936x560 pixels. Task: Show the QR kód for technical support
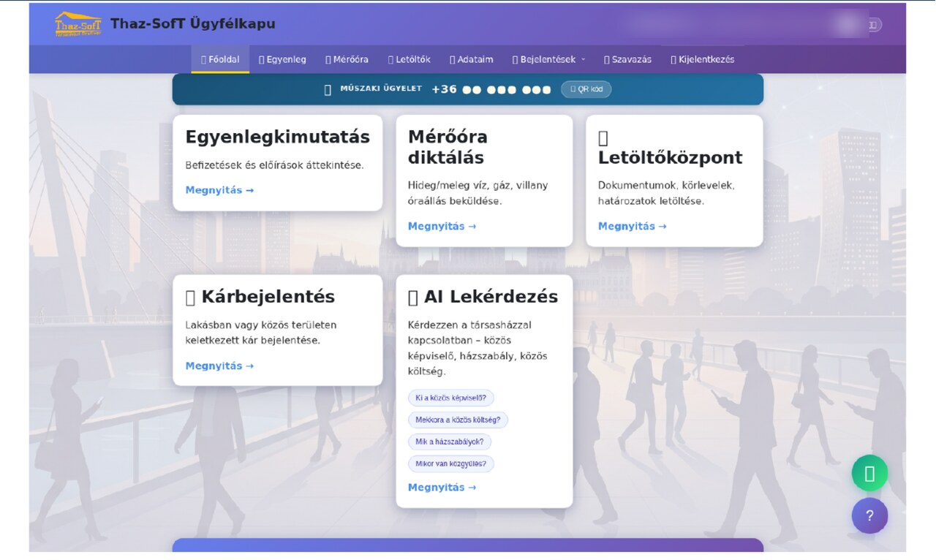(586, 89)
